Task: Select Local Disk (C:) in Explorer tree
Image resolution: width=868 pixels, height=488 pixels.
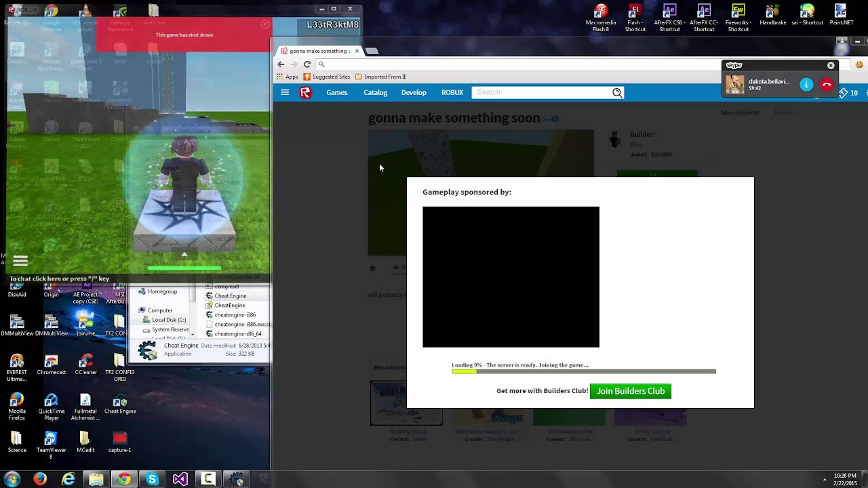Action: pyautogui.click(x=169, y=320)
